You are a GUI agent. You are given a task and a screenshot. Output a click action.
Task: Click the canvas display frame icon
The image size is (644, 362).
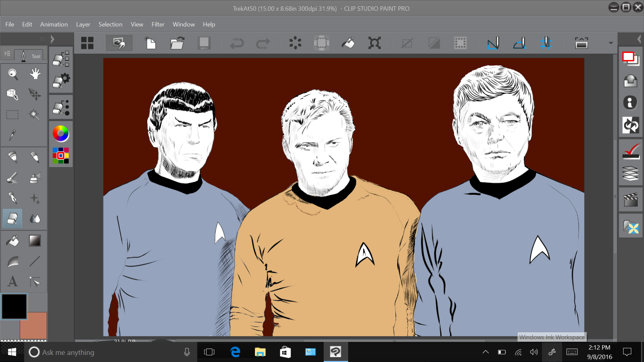click(x=582, y=43)
